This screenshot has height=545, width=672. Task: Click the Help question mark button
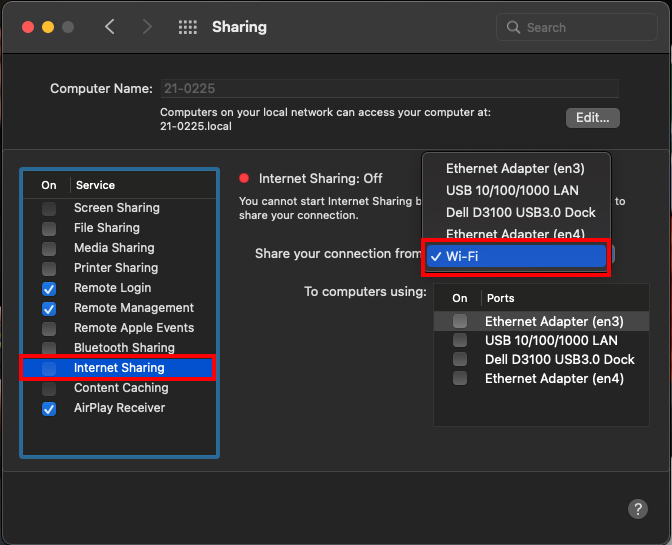coord(638,509)
